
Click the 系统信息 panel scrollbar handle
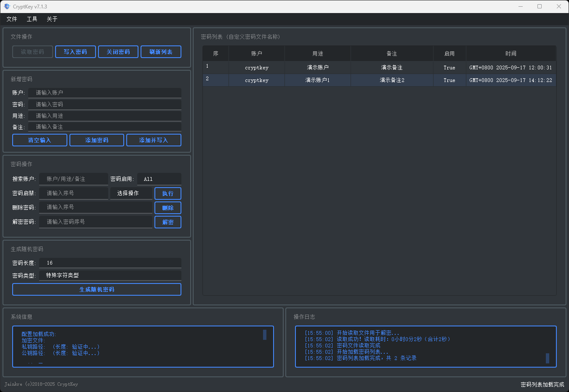pos(265,334)
